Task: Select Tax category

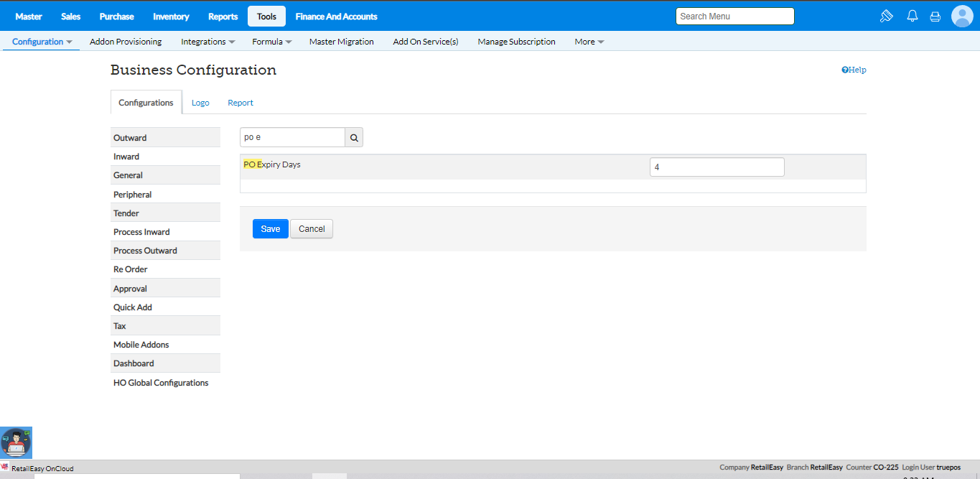Action: (165, 326)
